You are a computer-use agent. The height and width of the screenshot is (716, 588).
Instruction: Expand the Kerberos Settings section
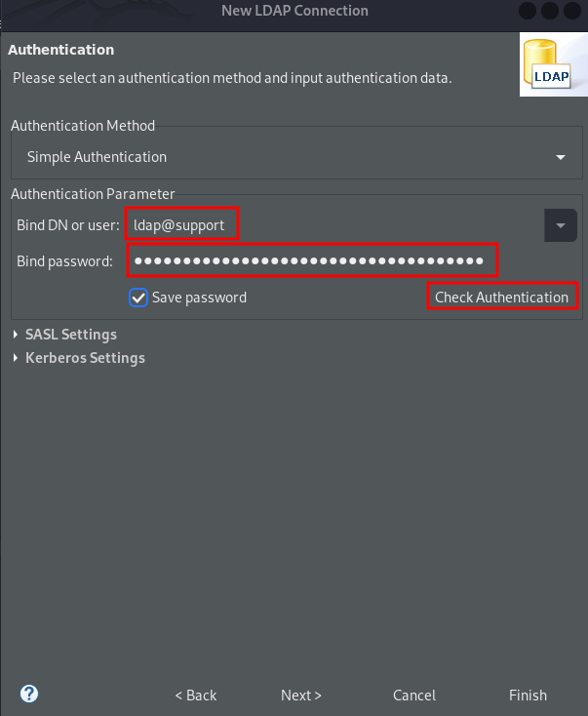pos(84,358)
